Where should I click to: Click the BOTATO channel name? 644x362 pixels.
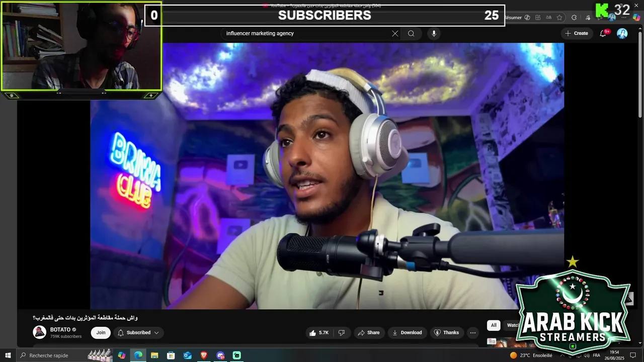[x=60, y=329]
